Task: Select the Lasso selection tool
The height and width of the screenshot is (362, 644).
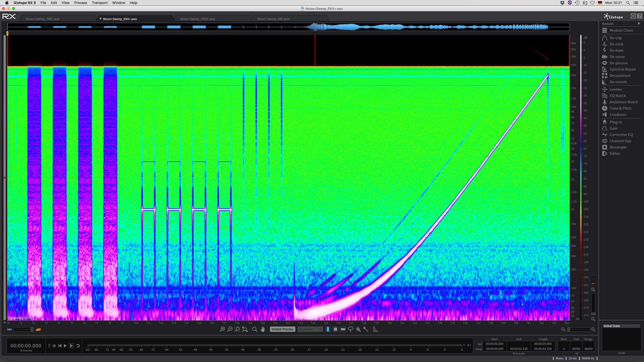Action: pos(350,329)
